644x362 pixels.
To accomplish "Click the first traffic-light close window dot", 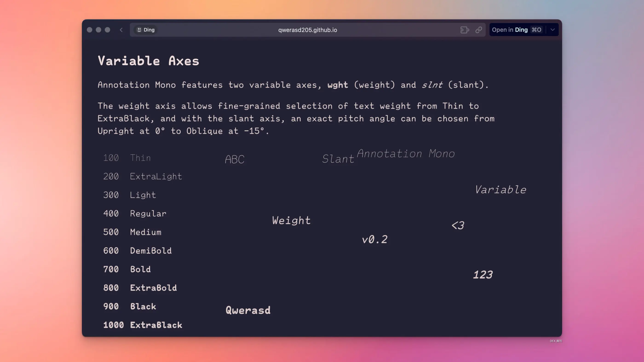I will (x=89, y=30).
